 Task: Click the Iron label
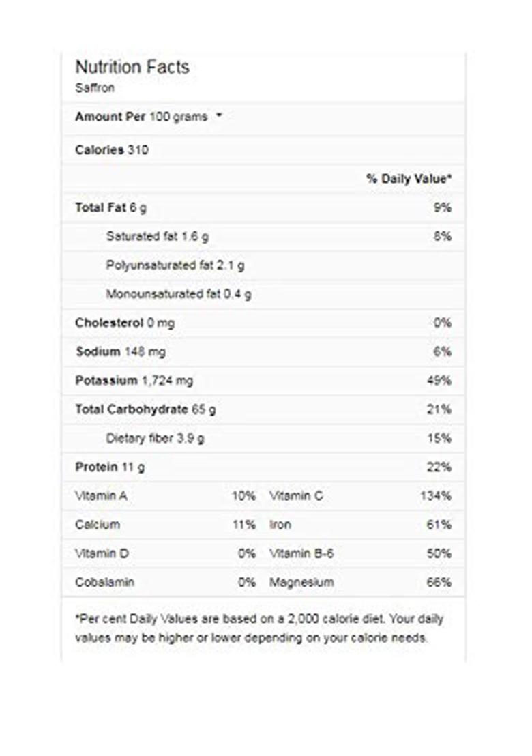[280, 525]
